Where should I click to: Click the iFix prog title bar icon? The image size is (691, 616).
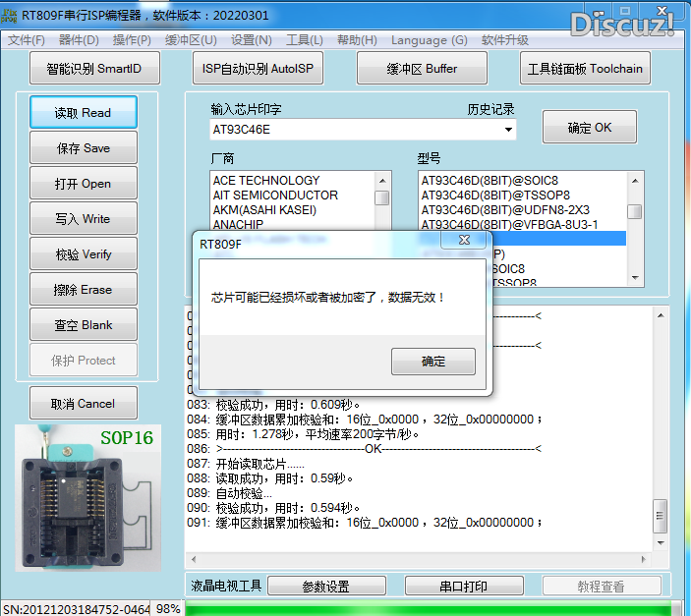pos(9,16)
